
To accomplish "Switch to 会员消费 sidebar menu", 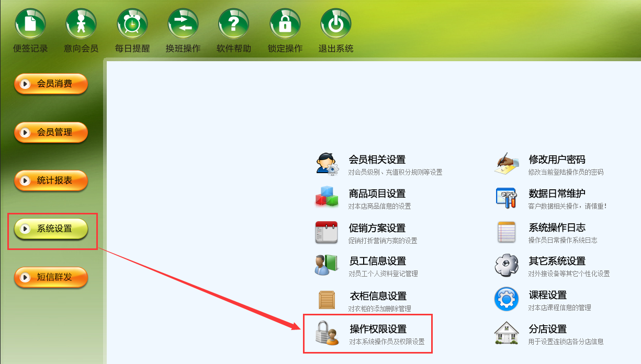I will pyautogui.click(x=51, y=84).
